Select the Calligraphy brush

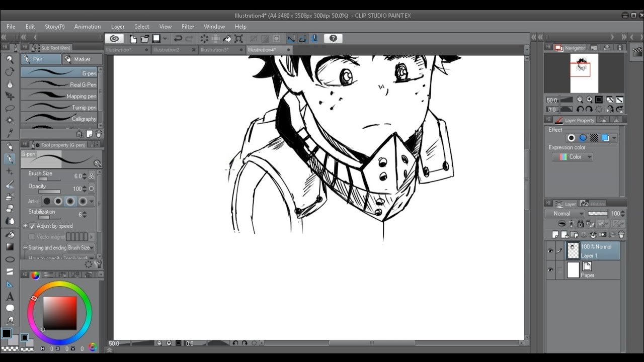tap(59, 119)
